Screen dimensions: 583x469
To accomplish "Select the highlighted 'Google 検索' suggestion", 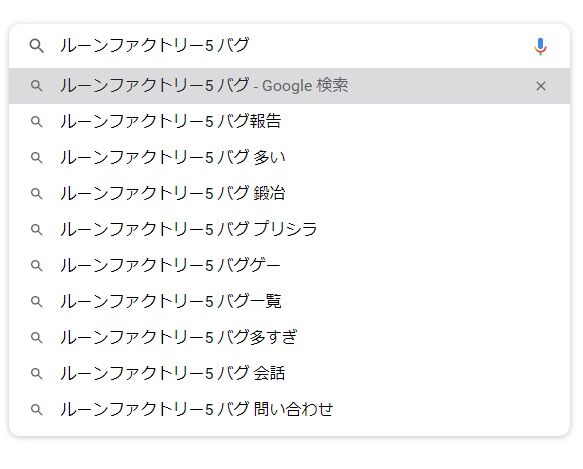I will 289,86.
